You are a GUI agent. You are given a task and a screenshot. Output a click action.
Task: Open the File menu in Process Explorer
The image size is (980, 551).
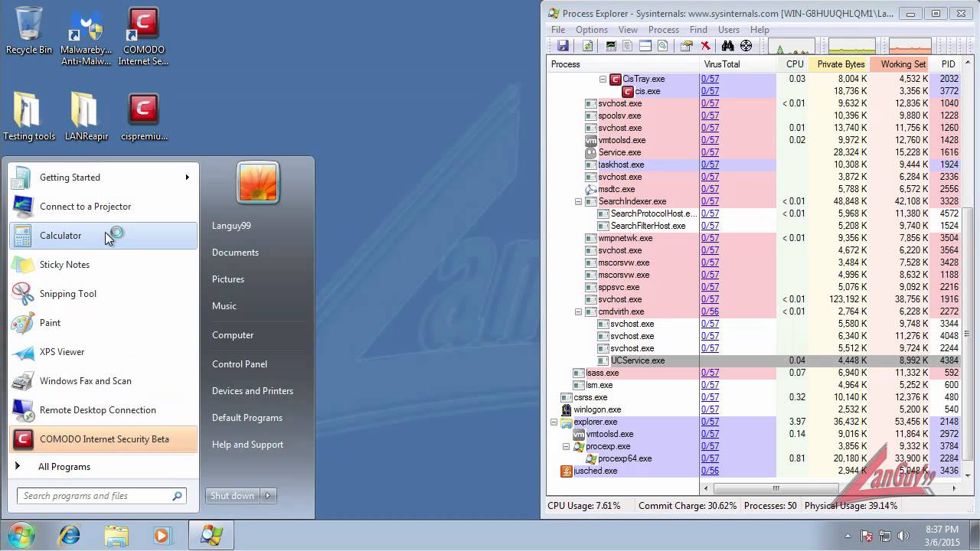pyautogui.click(x=558, y=30)
